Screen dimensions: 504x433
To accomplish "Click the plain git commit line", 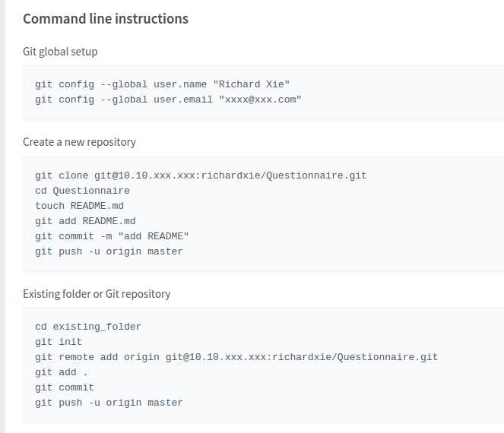I will [65, 387].
